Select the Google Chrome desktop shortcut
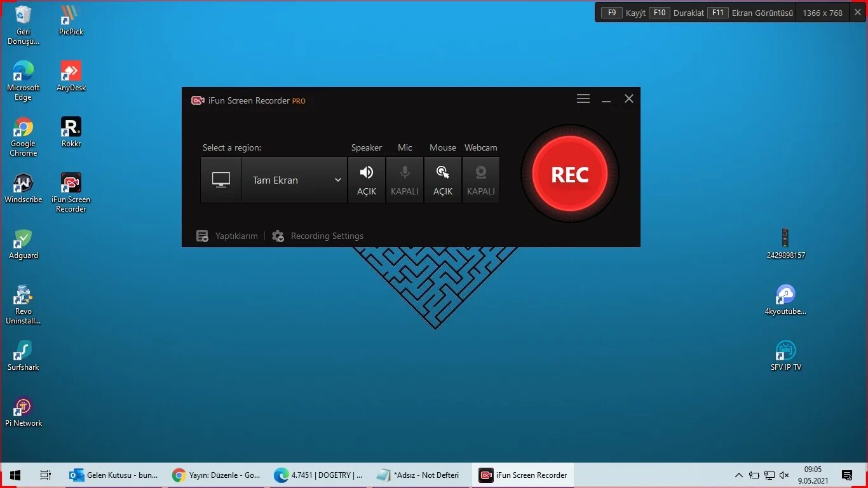The width and height of the screenshot is (868, 488). 24,137
